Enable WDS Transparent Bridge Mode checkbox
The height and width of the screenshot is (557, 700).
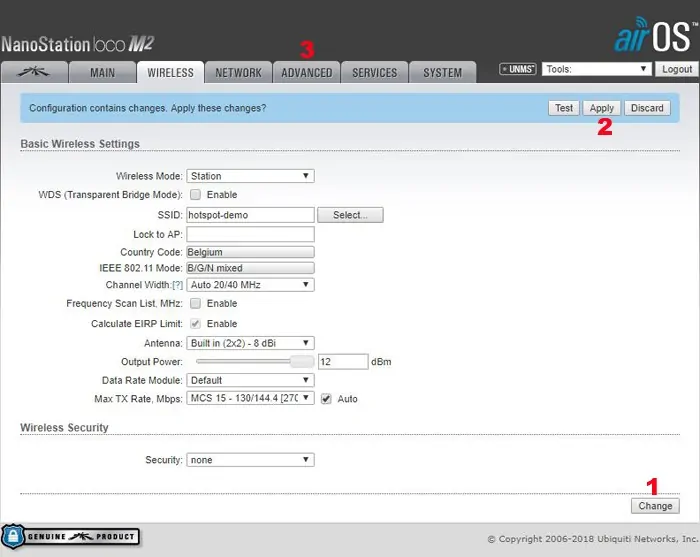[196, 195]
